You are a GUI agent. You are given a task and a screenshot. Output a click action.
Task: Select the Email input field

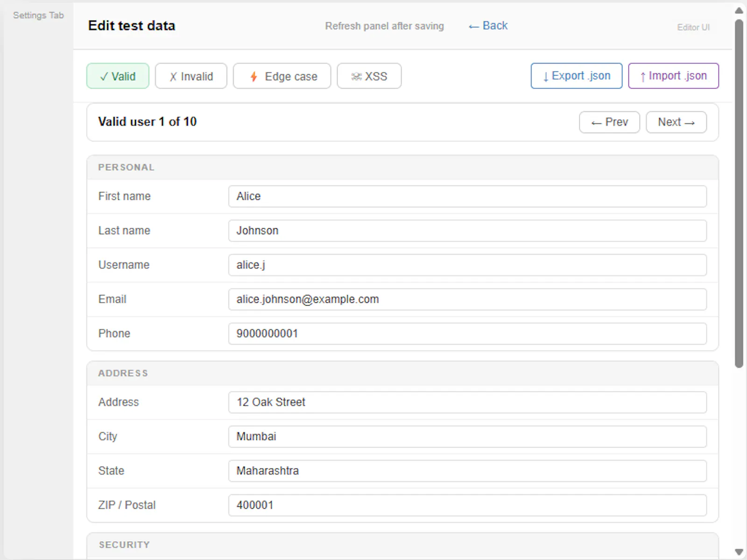pyautogui.click(x=467, y=299)
